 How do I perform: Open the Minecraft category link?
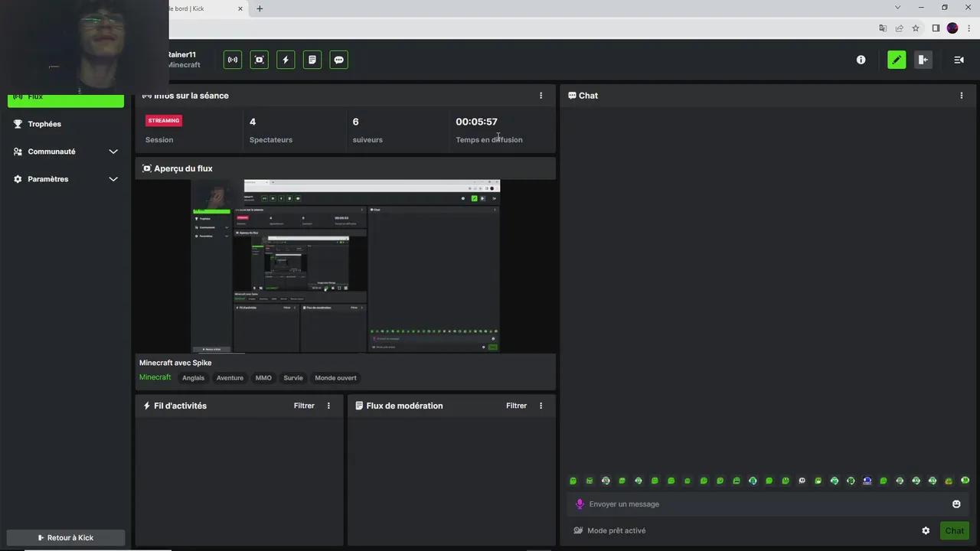click(x=155, y=377)
